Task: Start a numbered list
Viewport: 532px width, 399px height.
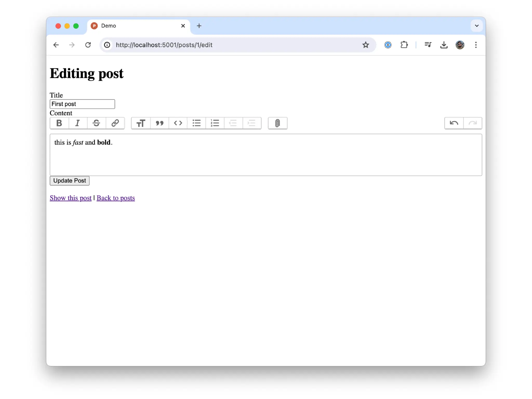Action: [215, 123]
